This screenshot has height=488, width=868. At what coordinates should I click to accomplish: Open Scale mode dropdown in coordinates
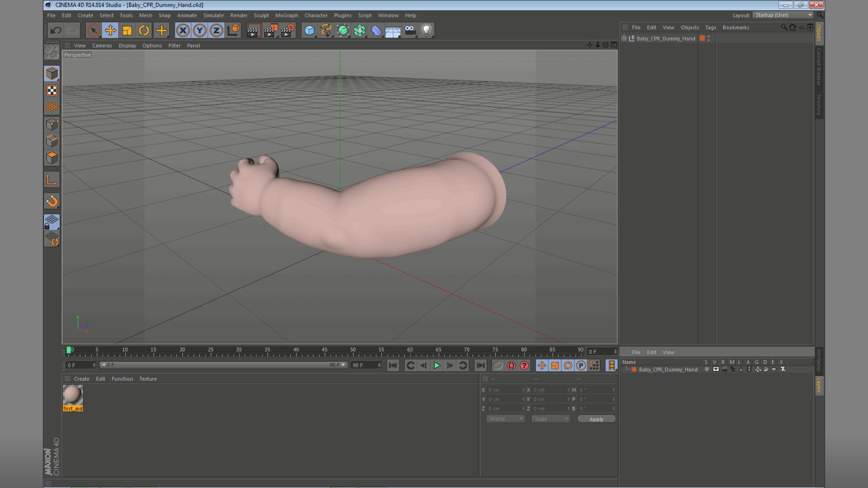tap(551, 419)
